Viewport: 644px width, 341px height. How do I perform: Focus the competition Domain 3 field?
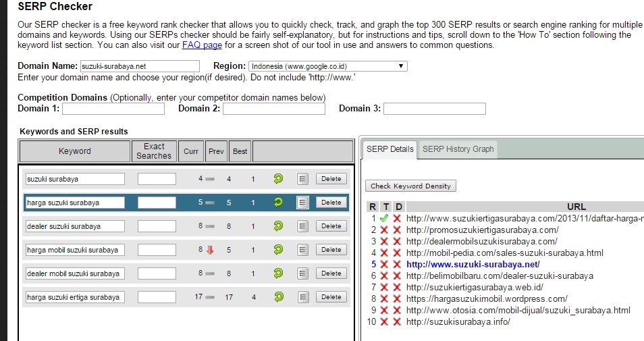tap(435, 109)
